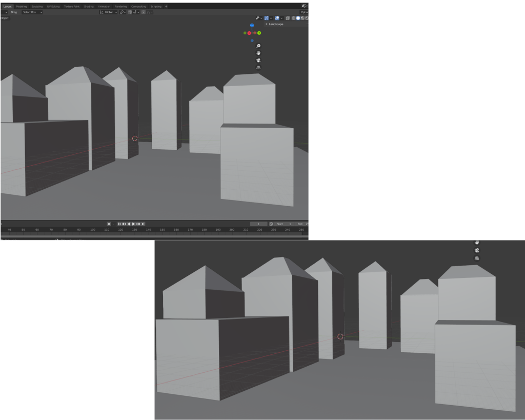Click the green Y axis on navigation gizmo
Screen dimensions: 525x420
pyautogui.click(x=259, y=33)
